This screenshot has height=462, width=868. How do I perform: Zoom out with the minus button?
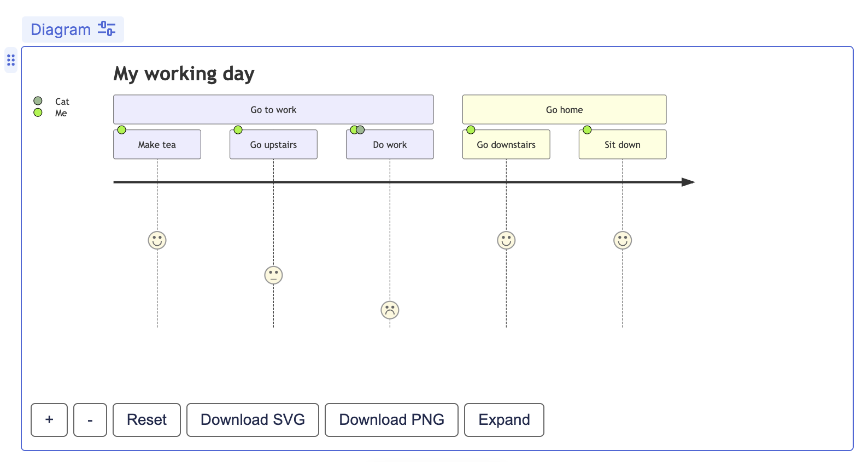90,420
